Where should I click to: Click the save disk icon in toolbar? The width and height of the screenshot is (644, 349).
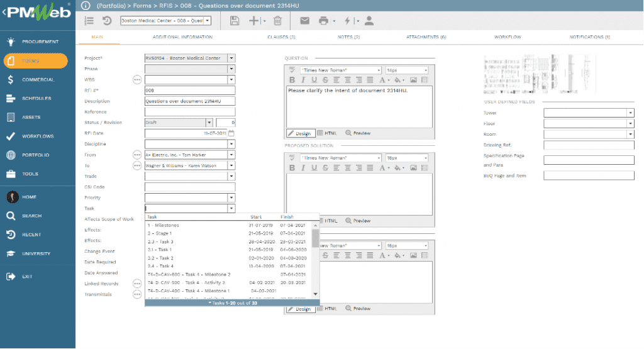[234, 21]
